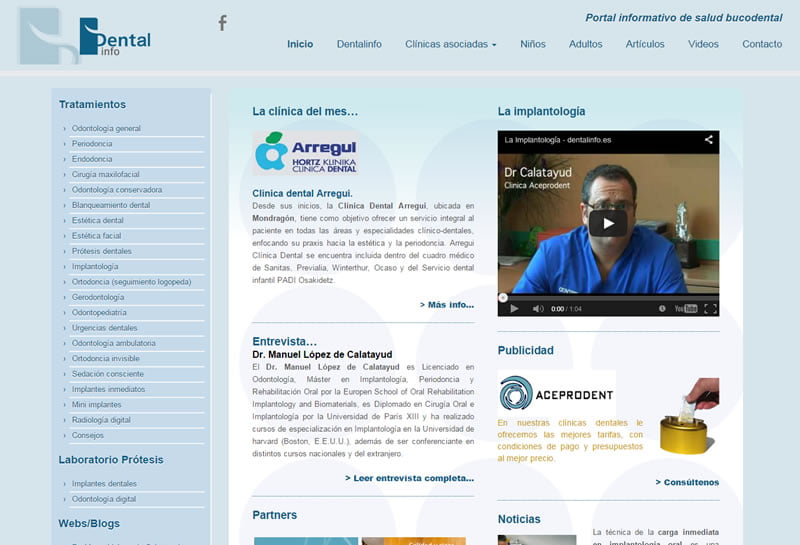Select 'Endodoncia' in Tratamientos list

[92, 159]
